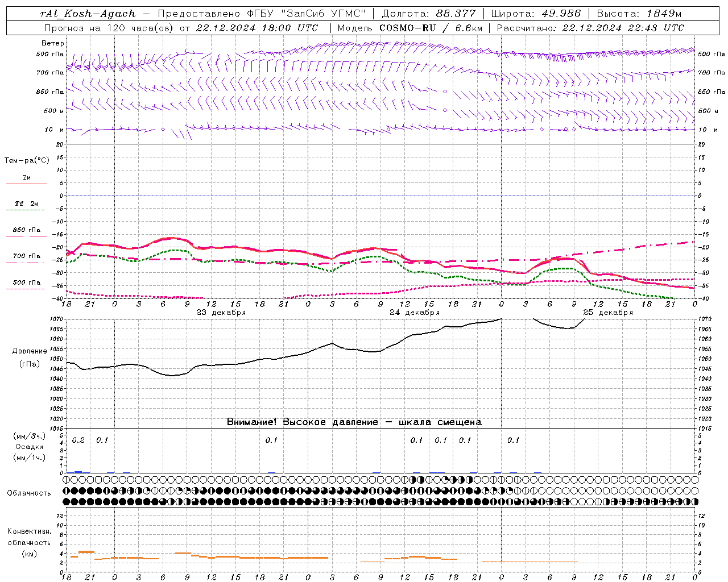
Task: Click the 500 м wind level label beside Ветер
Action: tap(54, 111)
